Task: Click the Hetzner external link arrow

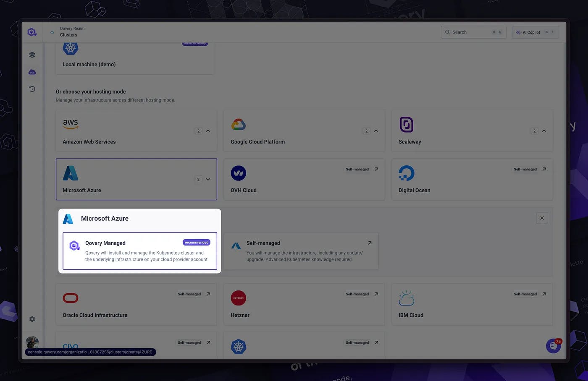Action: (376, 294)
